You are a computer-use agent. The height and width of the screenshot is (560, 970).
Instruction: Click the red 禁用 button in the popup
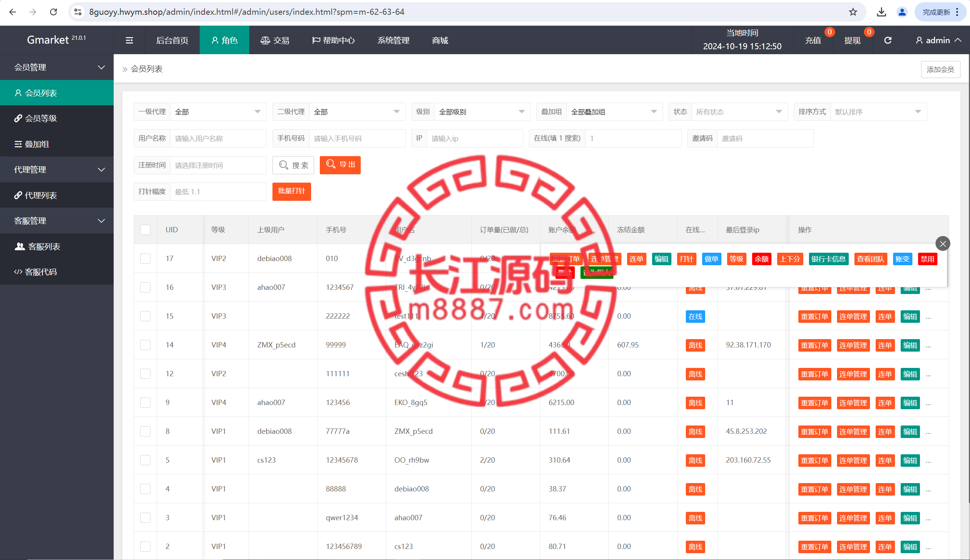click(x=927, y=259)
